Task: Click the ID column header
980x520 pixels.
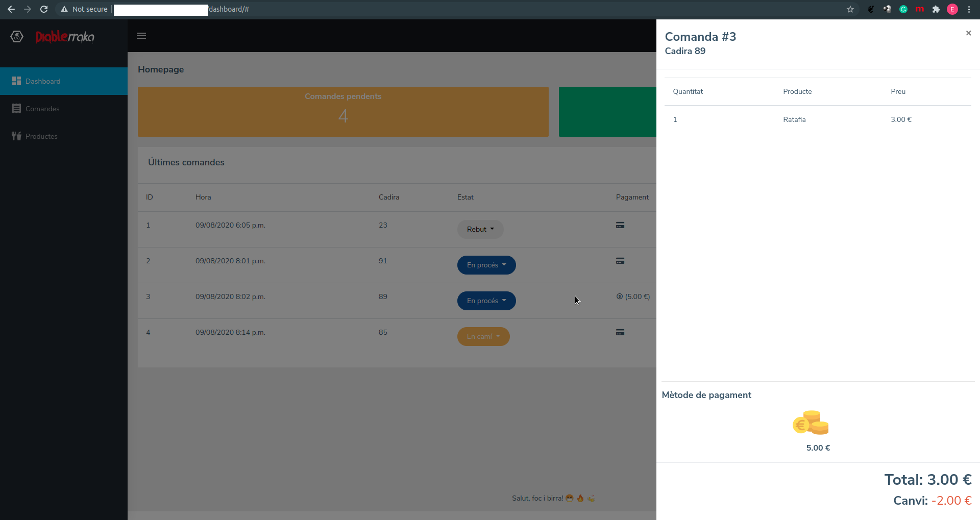Action: pos(150,197)
